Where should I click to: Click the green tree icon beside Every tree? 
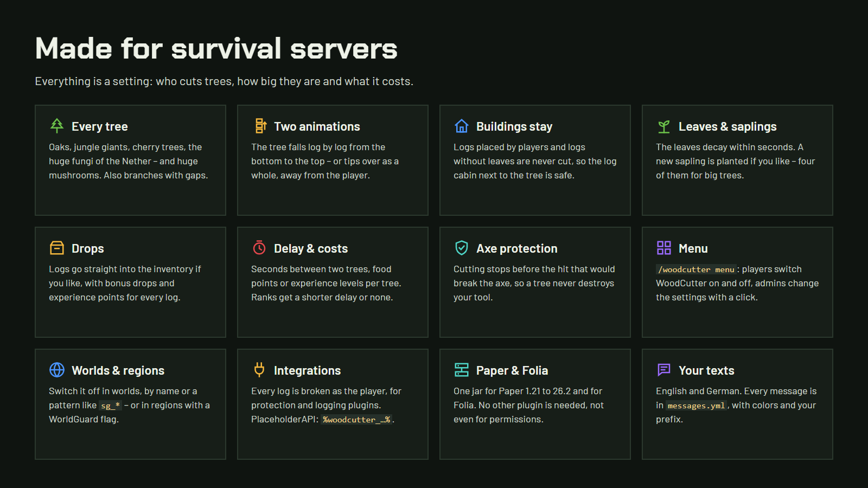[x=57, y=126]
